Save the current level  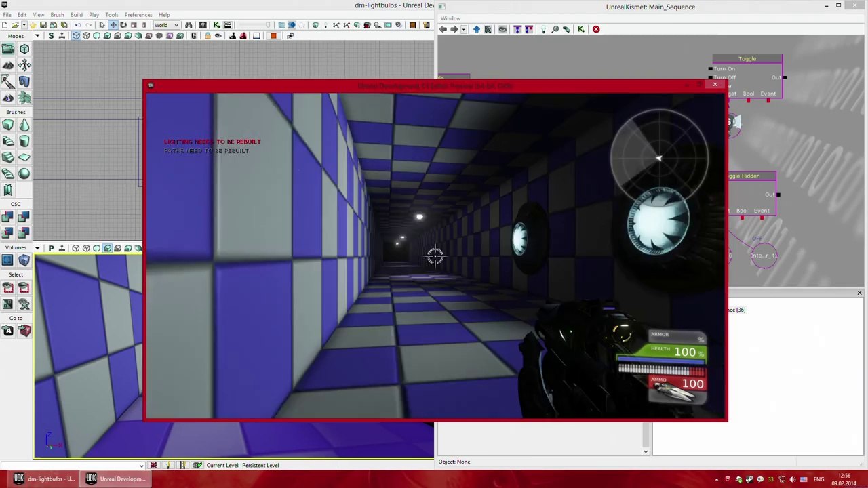pyautogui.click(x=43, y=25)
